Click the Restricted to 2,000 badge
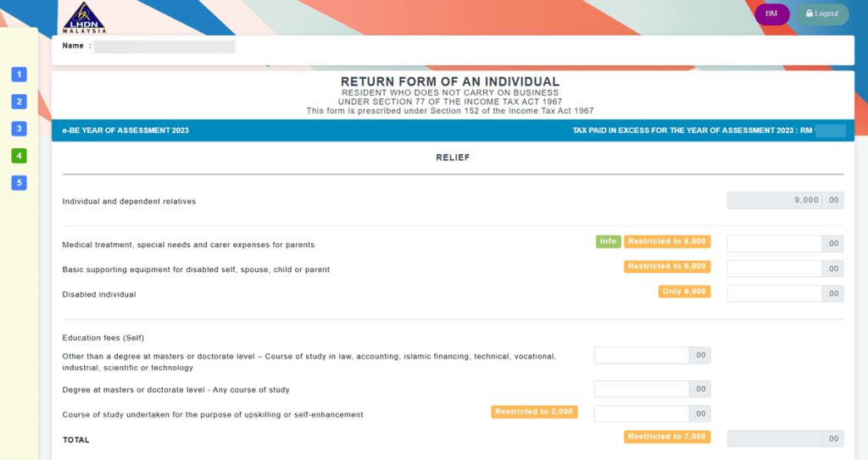868x460 pixels. [534, 412]
